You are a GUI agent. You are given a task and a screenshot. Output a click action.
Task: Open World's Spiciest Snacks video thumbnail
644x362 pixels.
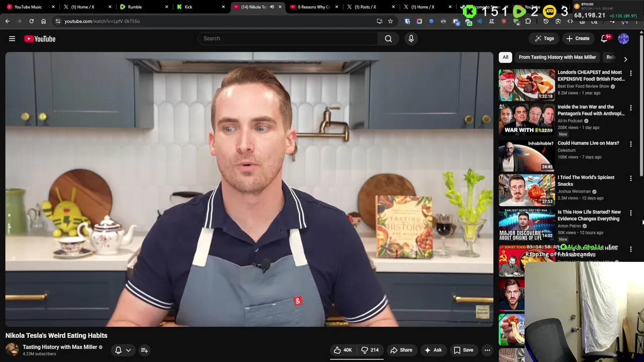527,190
